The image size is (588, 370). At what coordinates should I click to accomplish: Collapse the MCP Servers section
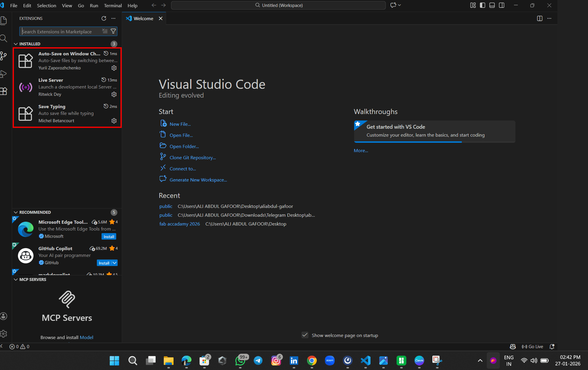pos(16,279)
